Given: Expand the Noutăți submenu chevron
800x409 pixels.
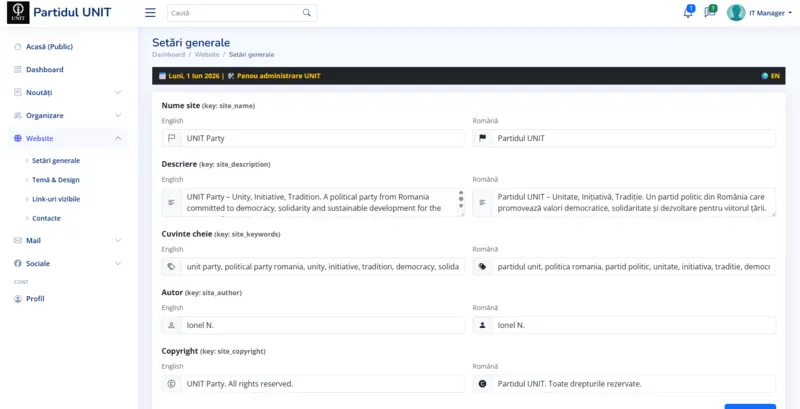Looking at the screenshot, I should coord(118,92).
